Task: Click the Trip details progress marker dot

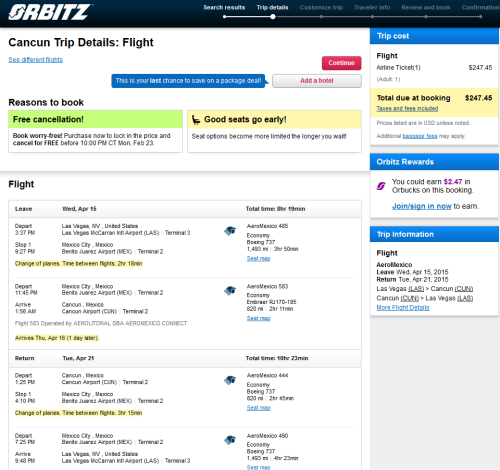Action: (273, 17)
